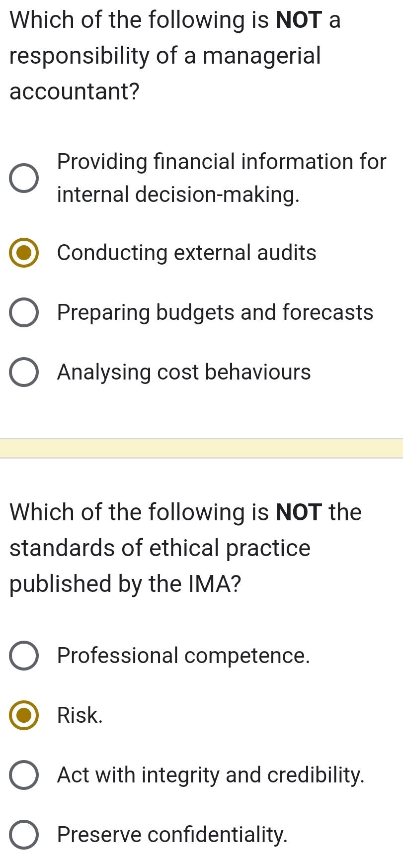This screenshot has width=403, height=868.
Task: Choose the Preparing budgets and forecasts radio
Action: point(24,312)
